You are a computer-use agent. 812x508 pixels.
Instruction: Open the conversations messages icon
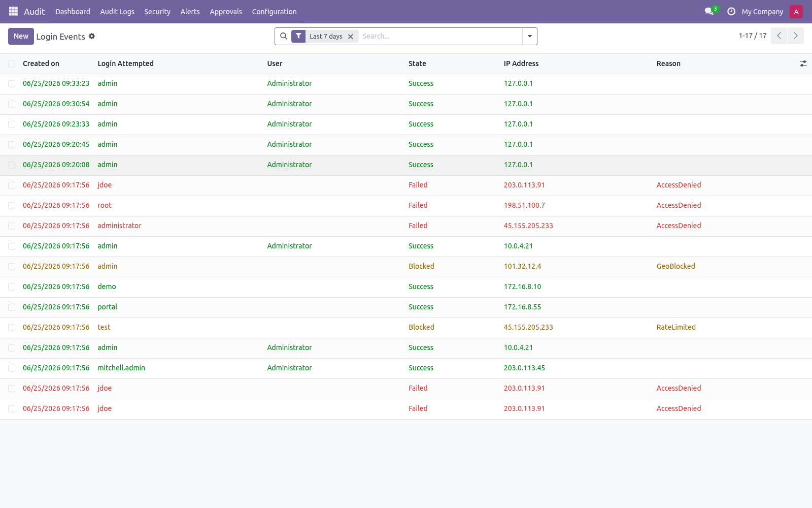click(x=709, y=11)
